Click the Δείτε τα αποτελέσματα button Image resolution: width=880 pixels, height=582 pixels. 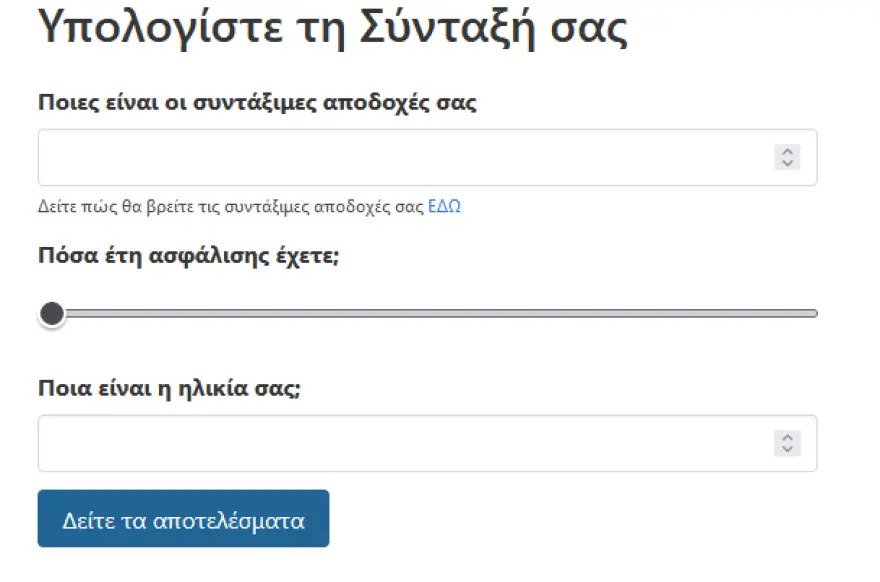click(x=184, y=519)
